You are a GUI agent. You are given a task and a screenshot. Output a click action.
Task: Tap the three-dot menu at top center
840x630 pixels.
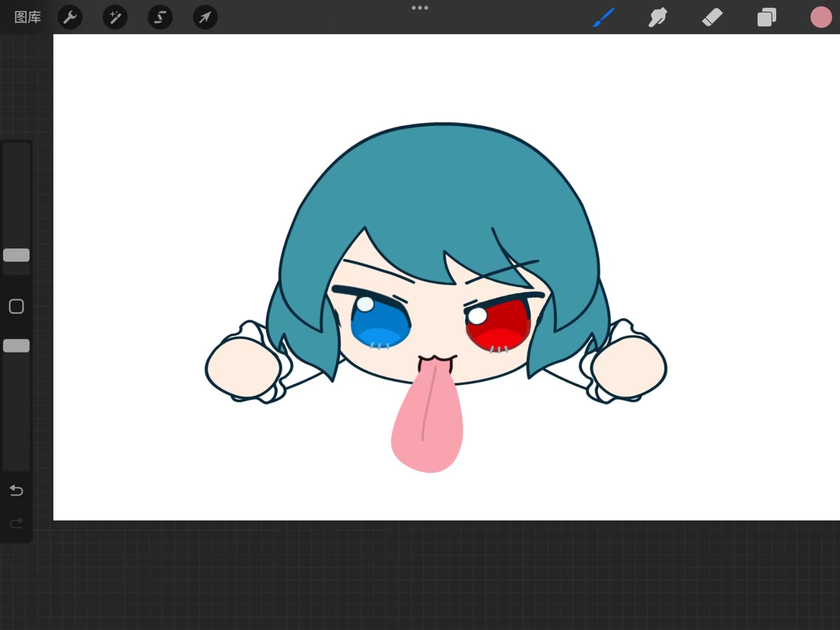420,7
